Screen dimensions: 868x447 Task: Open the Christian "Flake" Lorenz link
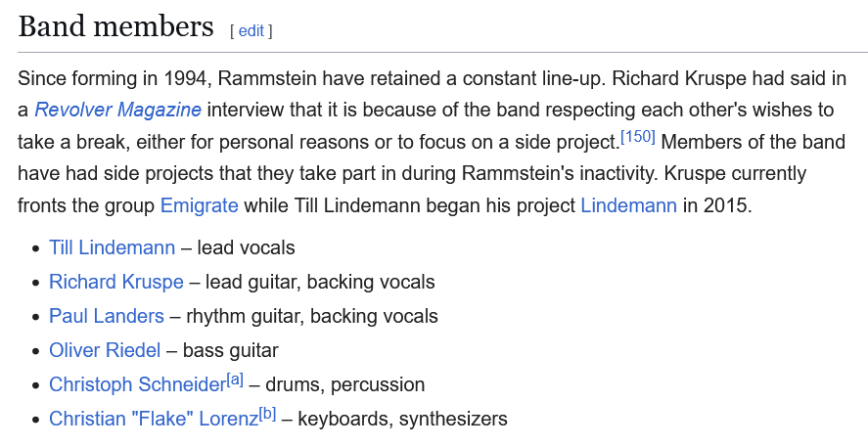[x=154, y=419]
